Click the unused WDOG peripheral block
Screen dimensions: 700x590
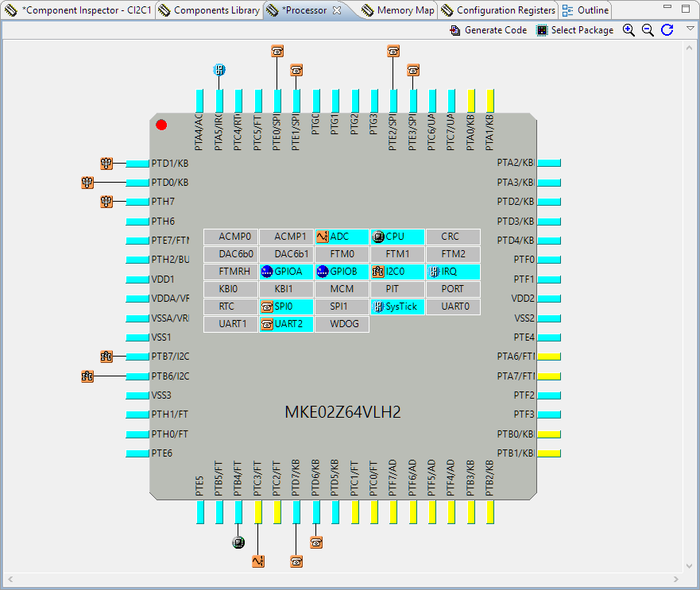pyautogui.click(x=342, y=324)
